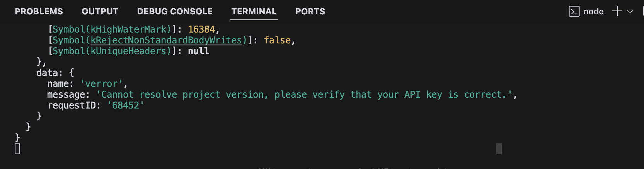Image resolution: width=644 pixels, height=169 pixels.
Task: Open the OUTPUT tab
Action: click(100, 12)
